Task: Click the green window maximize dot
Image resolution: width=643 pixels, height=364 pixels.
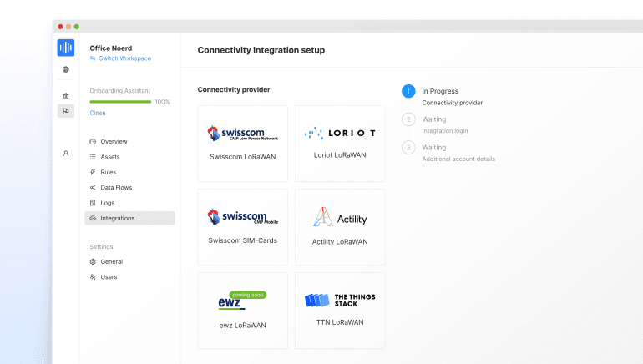Action: [x=76, y=27]
